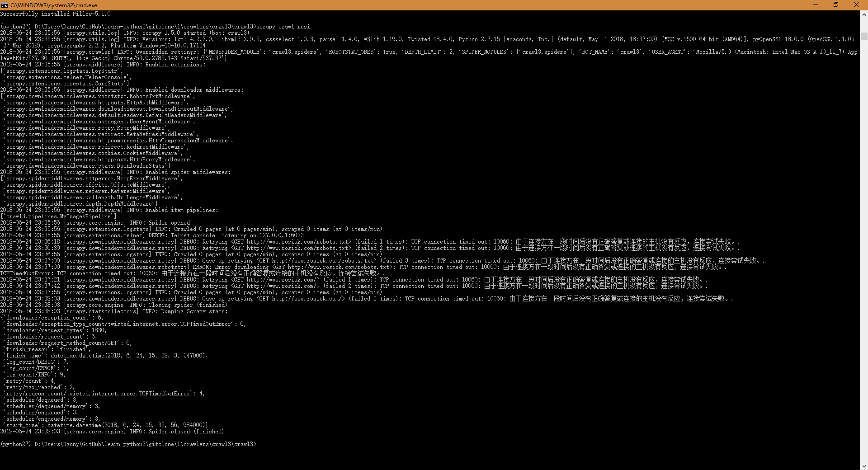Click the scrollbar up arrow
This screenshot has height=470, width=868.
click(x=864, y=14)
